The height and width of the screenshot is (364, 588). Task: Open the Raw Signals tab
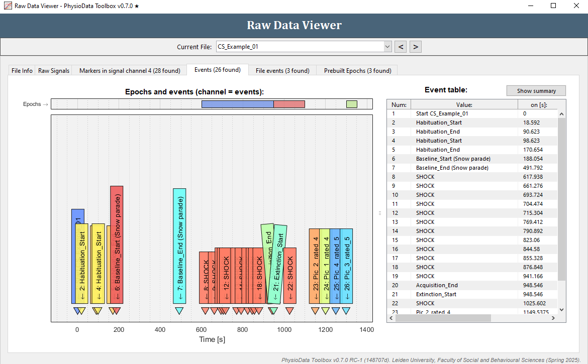pyautogui.click(x=53, y=70)
